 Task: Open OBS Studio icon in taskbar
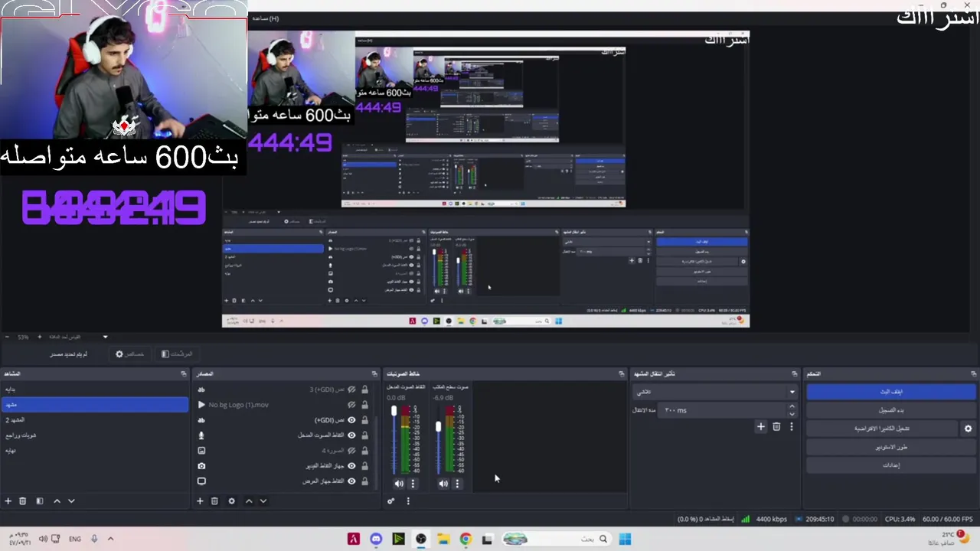(420, 539)
